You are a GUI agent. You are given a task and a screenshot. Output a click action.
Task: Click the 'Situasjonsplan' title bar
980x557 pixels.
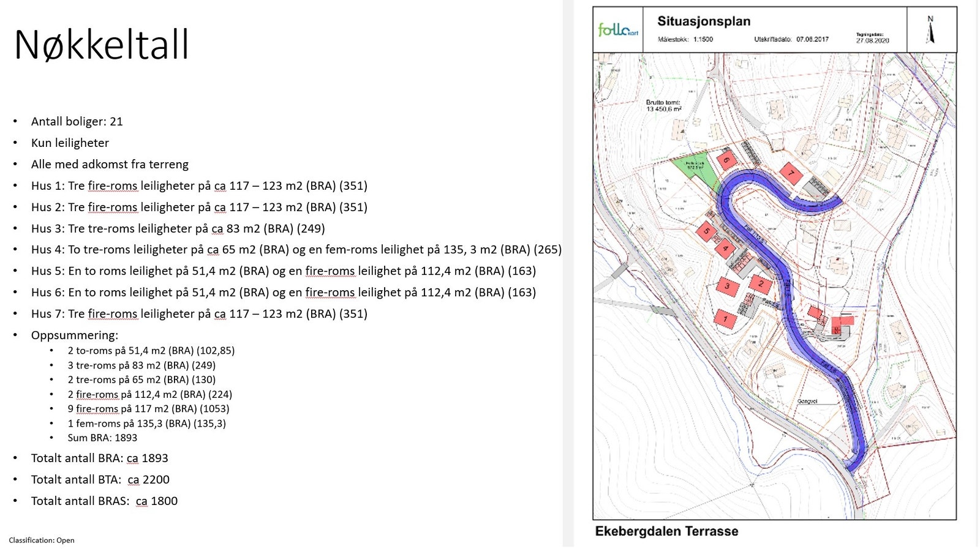703,20
